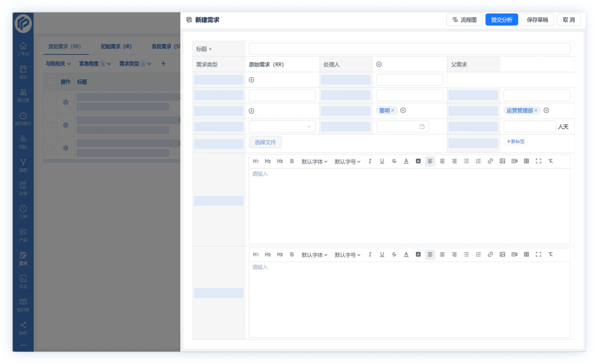Open 紧急程度 filter dropdown
The width and height of the screenshot is (595, 364).
point(95,64)
